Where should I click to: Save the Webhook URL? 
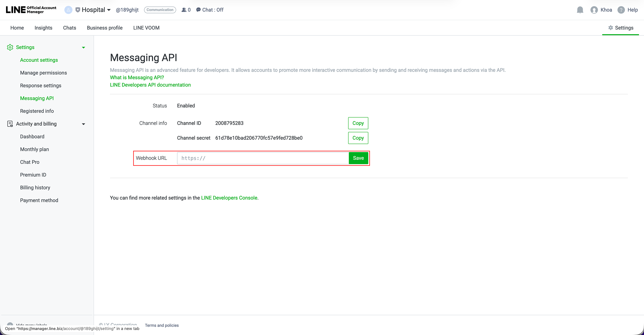click(x=358, y=158)
